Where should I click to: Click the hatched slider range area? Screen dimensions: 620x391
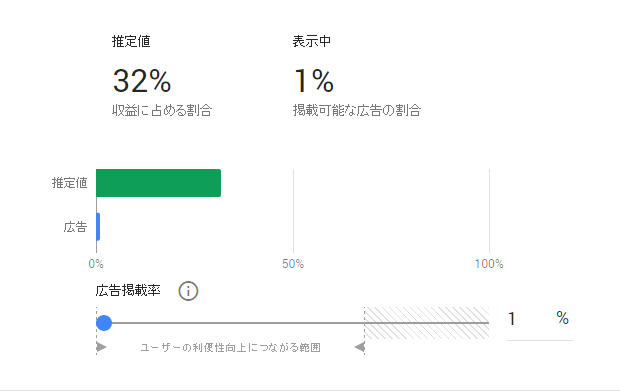[427, 323]
